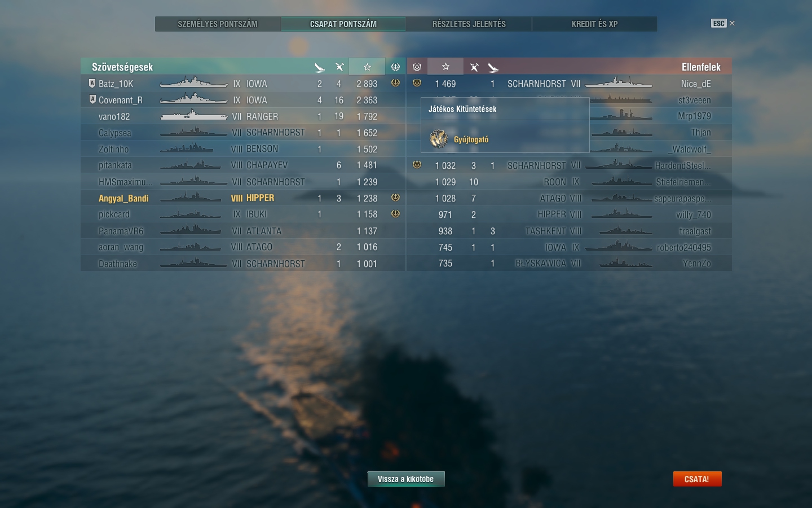Click the Gyújtogató achievement medal
The height and width of the screenshot is (508, 812).
pyautogui.click(x=439, y=139)
